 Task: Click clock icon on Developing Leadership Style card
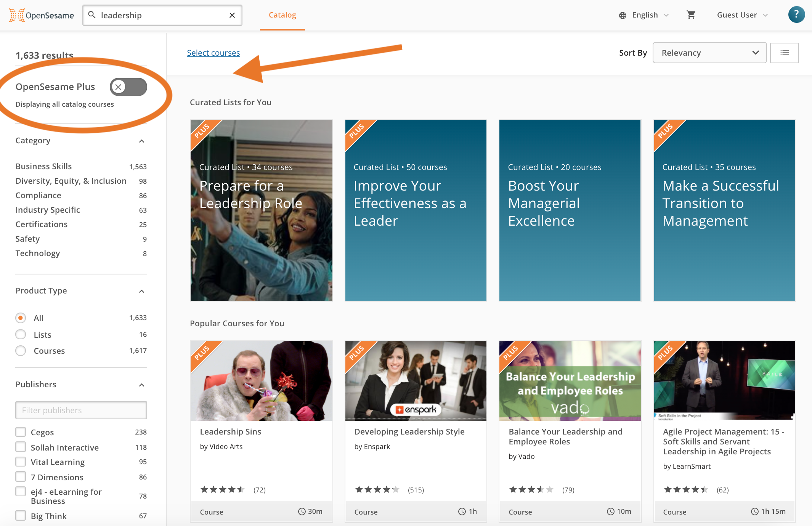click(462, 512)
